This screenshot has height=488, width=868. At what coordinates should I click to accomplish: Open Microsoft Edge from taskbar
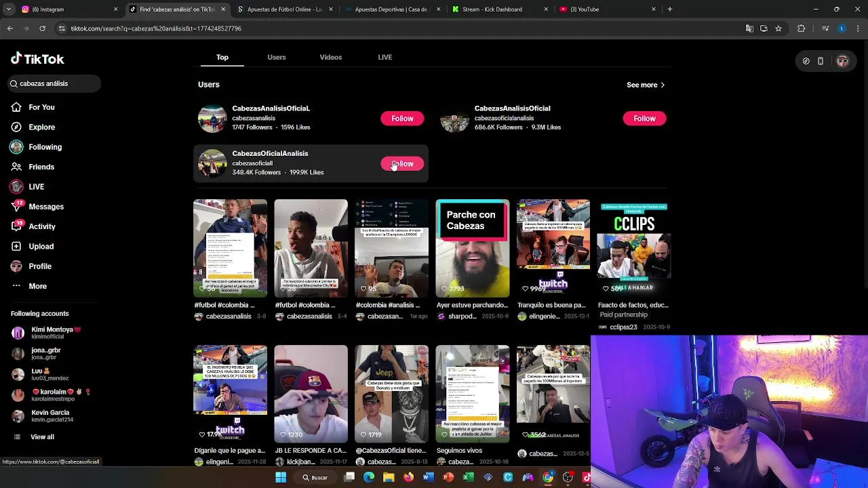coord(369,478)
